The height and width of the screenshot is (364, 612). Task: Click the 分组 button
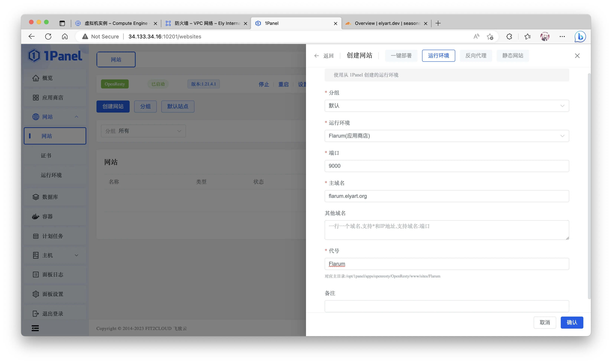pos(145,107)
